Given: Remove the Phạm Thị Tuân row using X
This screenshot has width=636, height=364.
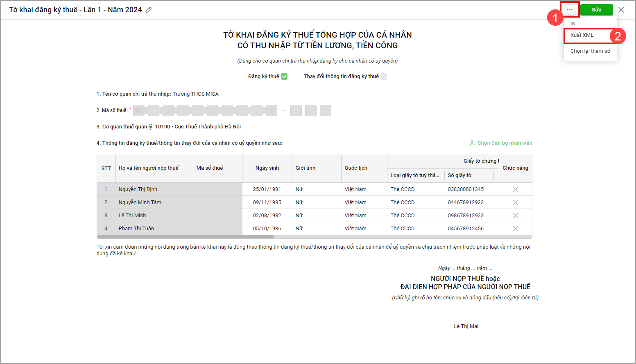Looking at the screenshot, I should click(515, 229).
